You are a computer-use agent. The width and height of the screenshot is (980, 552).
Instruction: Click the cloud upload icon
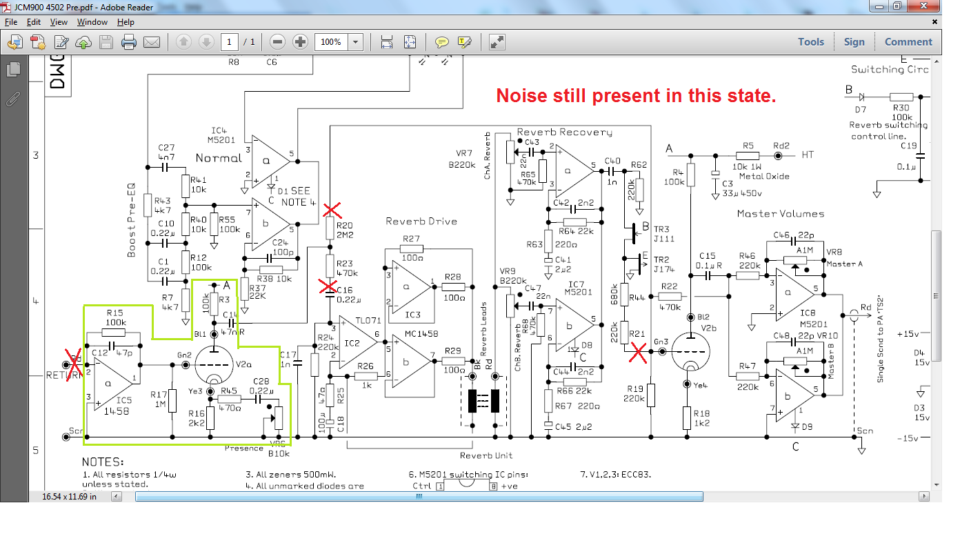pyautogui.click(x=83, y=42)
